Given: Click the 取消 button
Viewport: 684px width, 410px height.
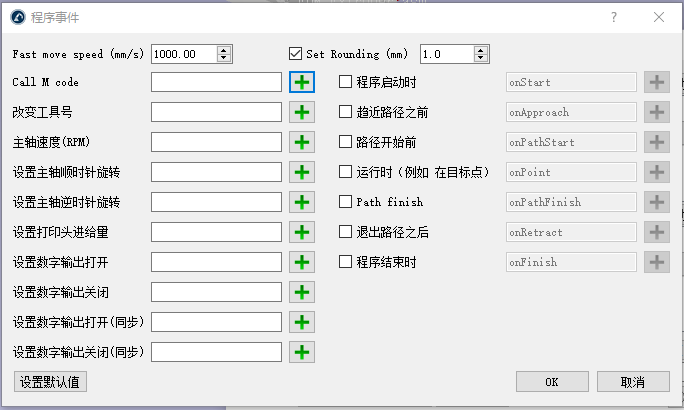Looking at the screenshot, I should (633, 382).
